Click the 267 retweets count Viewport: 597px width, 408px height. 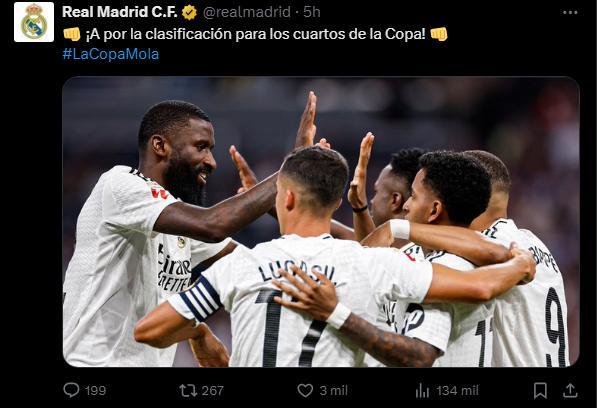tap(212, 391)
